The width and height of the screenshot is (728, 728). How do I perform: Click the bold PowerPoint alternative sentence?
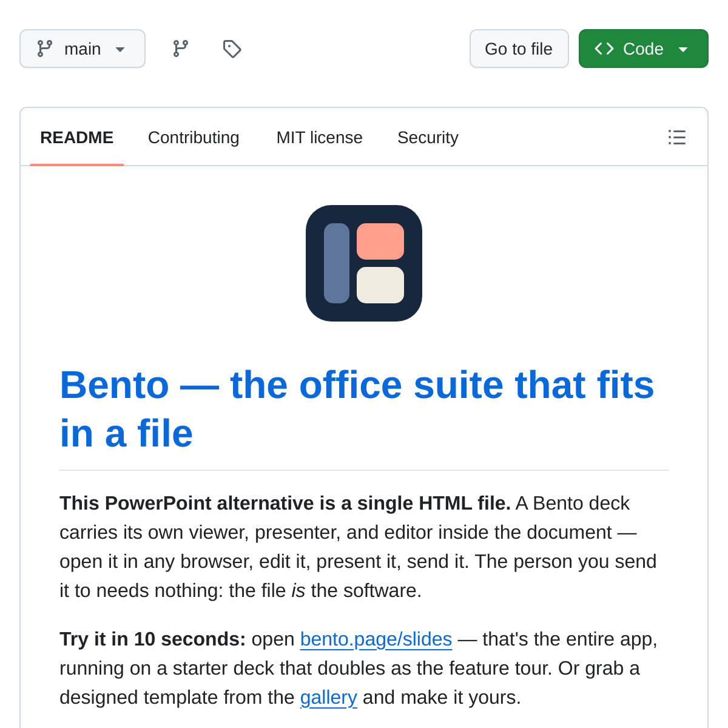(285, 503)
